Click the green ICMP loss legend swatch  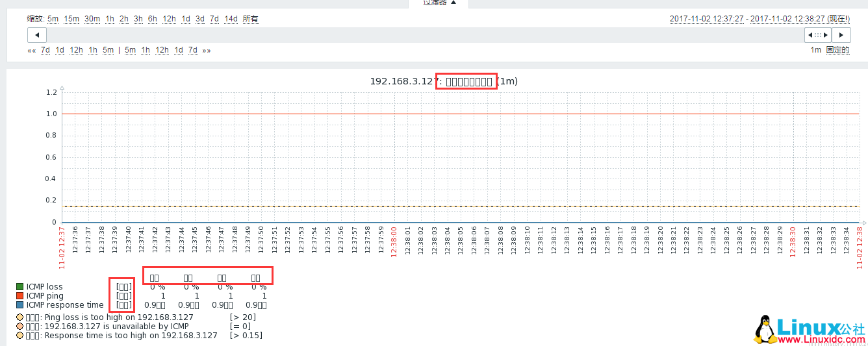(20, 286)
